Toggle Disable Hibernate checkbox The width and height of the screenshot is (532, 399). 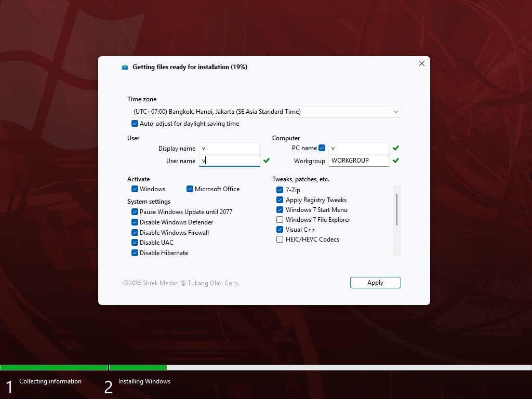135,253
